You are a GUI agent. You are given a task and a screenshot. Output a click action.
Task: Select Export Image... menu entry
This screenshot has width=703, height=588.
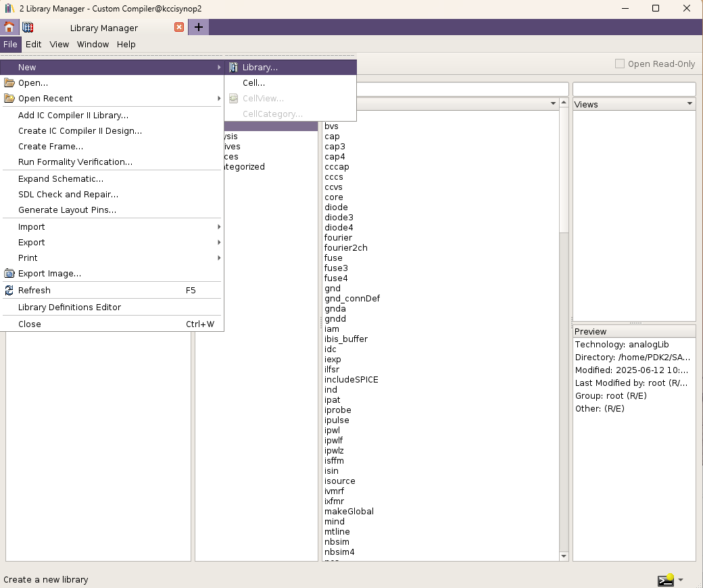pyautogui.click(x=112, y=273)
